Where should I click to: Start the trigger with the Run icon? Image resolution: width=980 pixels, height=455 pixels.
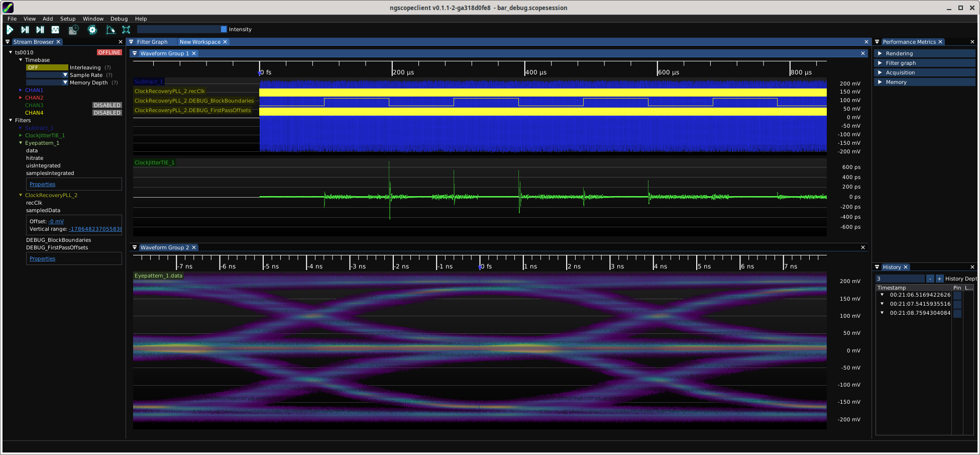point(10,30)
